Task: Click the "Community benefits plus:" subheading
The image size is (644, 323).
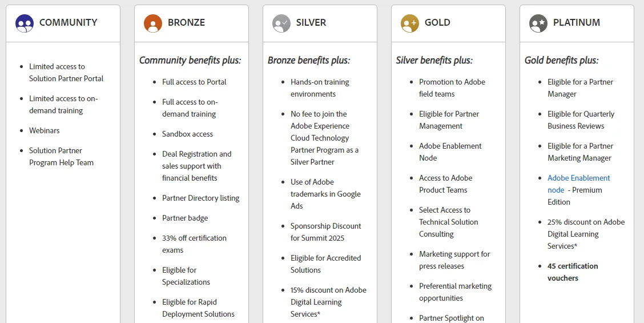Action: tap(190, 60)
